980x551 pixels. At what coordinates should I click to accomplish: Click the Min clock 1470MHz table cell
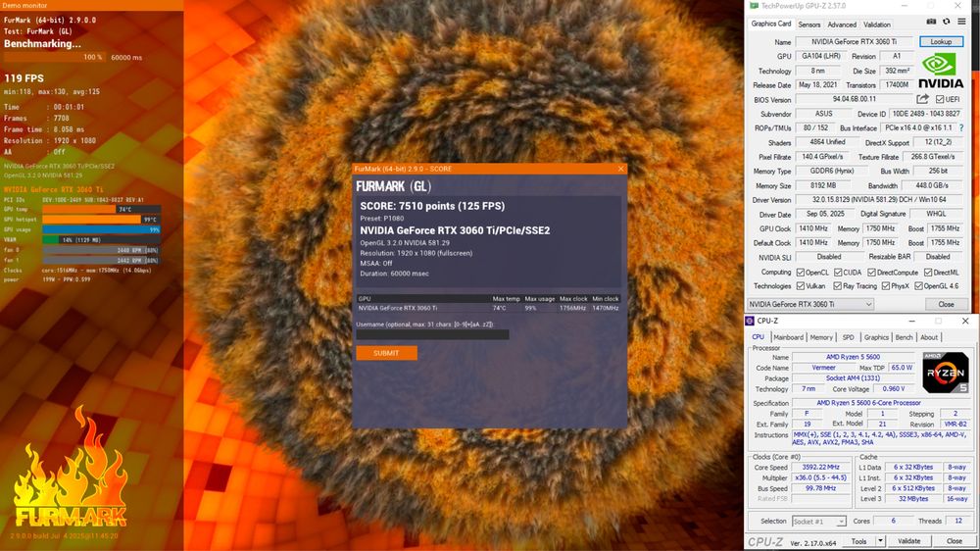pos(605,308)
